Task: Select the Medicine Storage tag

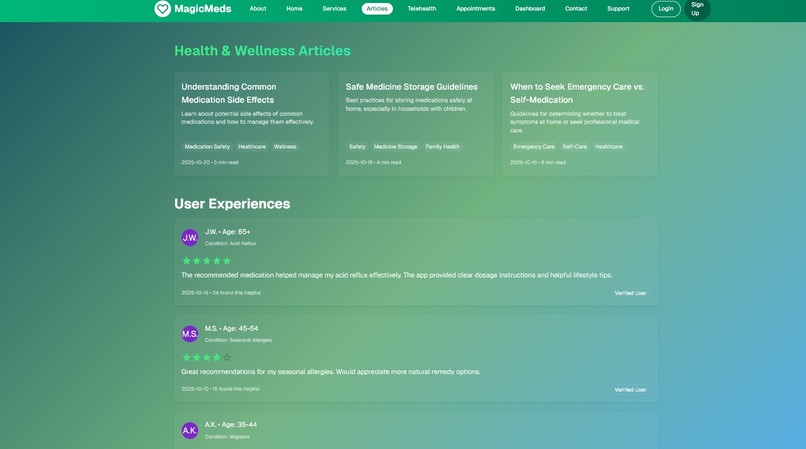Action: pyautogui.click(x=395, y=147)
